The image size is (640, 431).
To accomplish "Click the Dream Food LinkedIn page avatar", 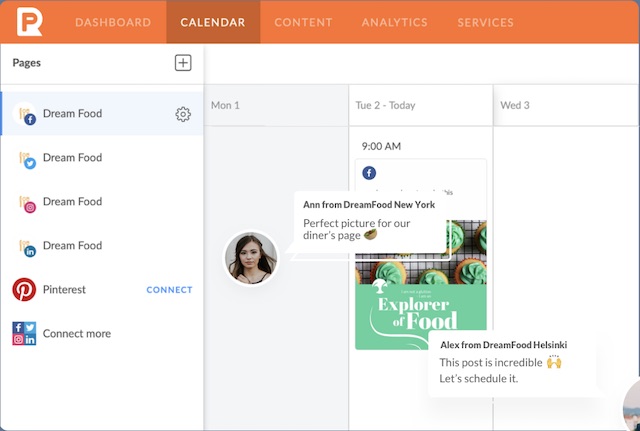I will 27,247.
